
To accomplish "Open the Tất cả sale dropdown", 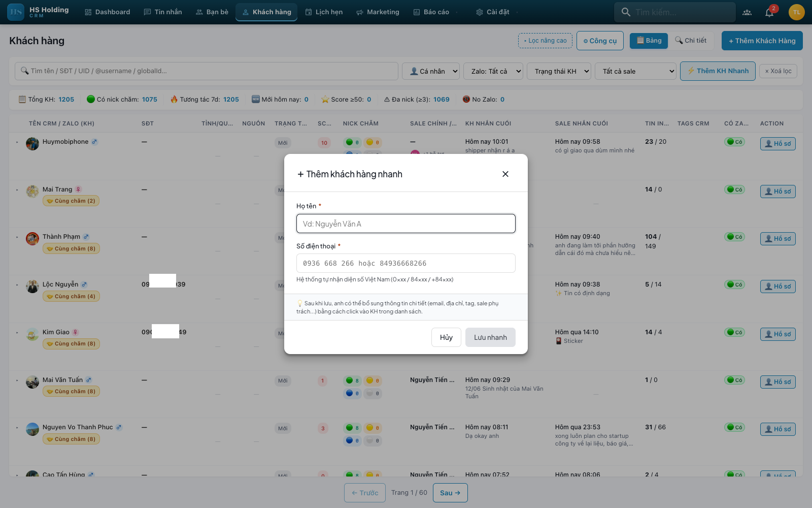I will tap(635, 71).
